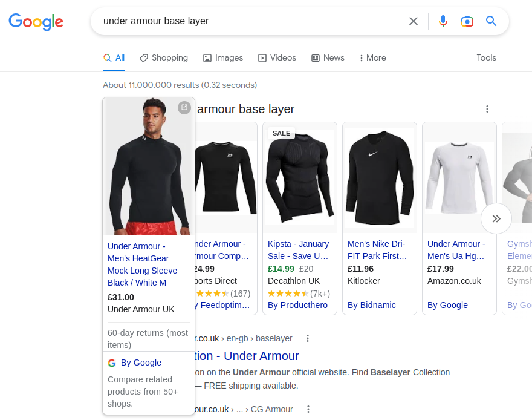Click the Kipsta SALE base layer image

tap(300, 177)
